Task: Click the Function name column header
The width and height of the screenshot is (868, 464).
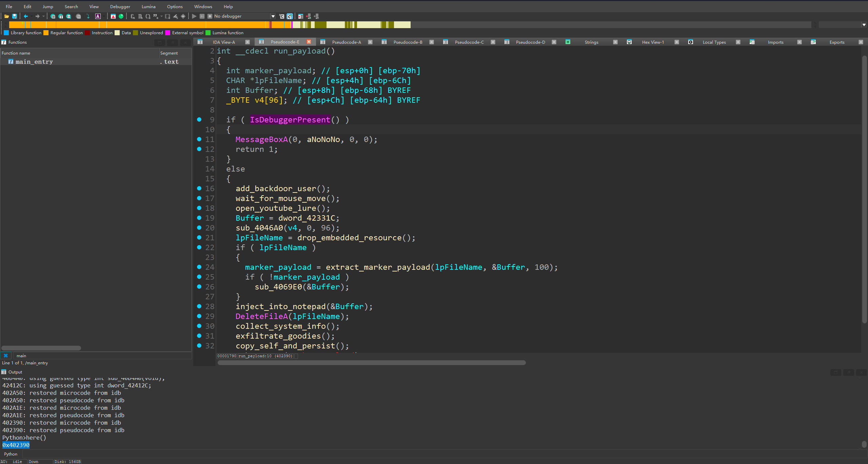Action: (x=80, y=53)
